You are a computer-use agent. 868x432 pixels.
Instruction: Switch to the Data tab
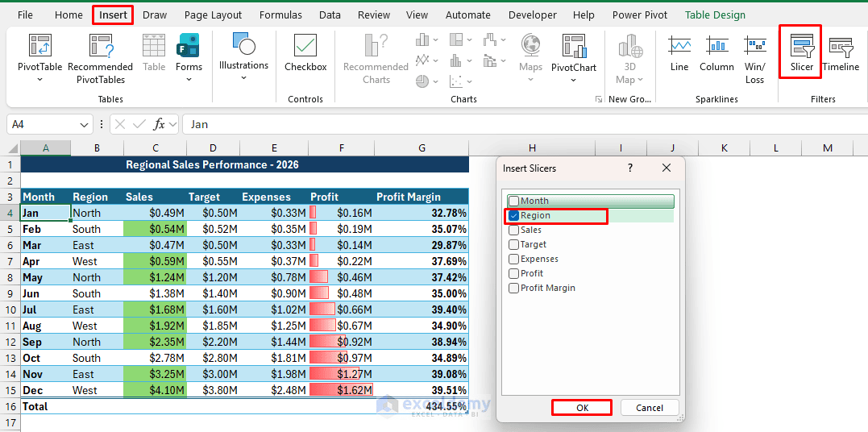coord(330,15)
